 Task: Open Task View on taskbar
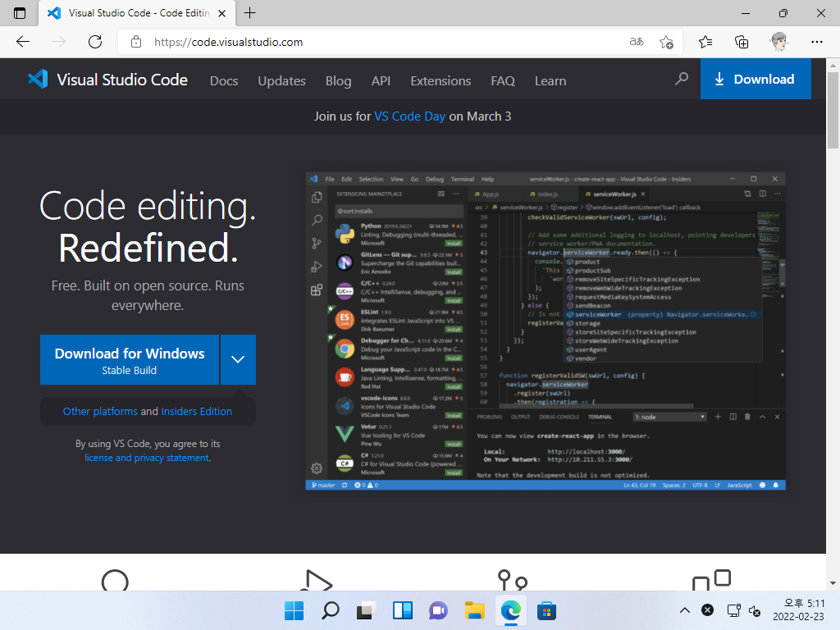coord(367,610)
